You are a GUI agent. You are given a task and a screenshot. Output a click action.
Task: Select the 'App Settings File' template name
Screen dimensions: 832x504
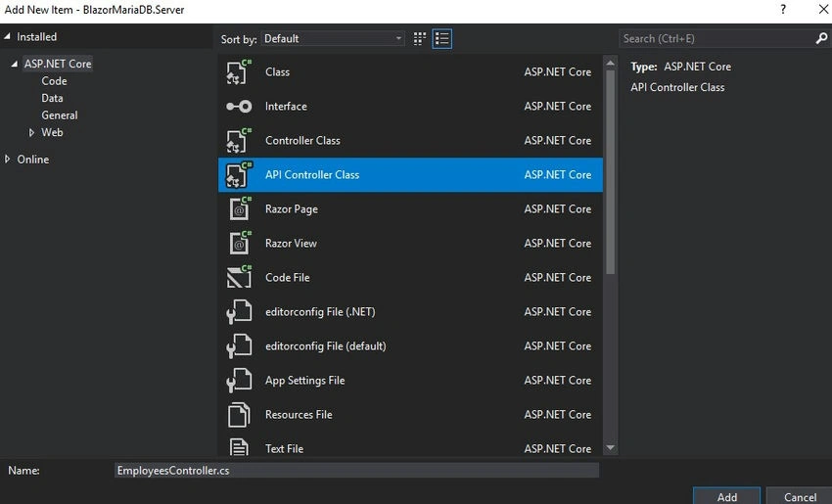coord(304,381)
